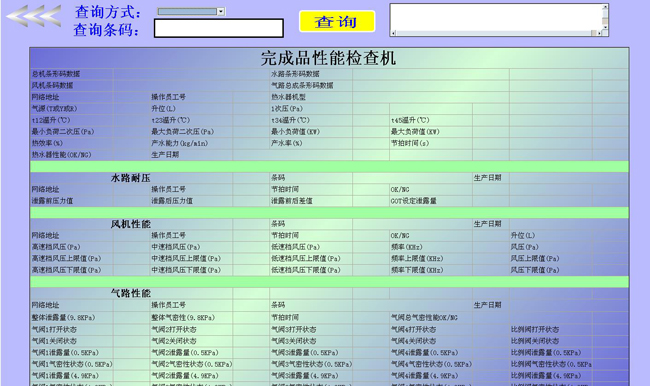Viewport: 650px width, 386px height.
Task: Click the yellow 查询 button
Action: pyautogui.click(x=337, y=21)
